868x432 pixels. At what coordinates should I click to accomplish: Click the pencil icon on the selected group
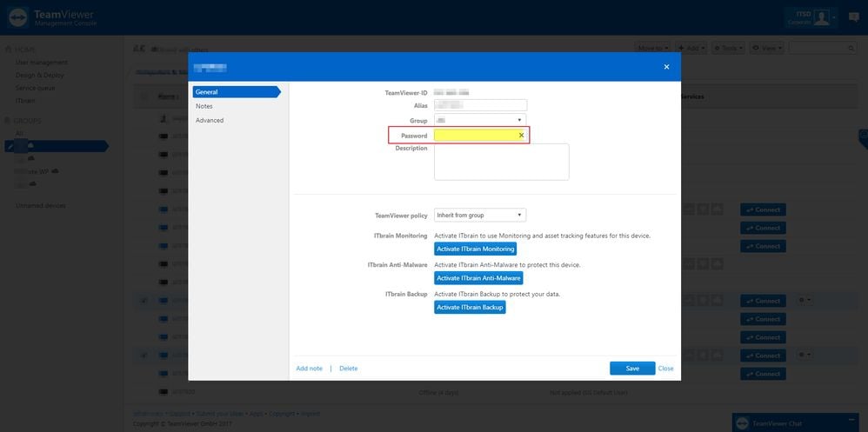tap(9, 146)
